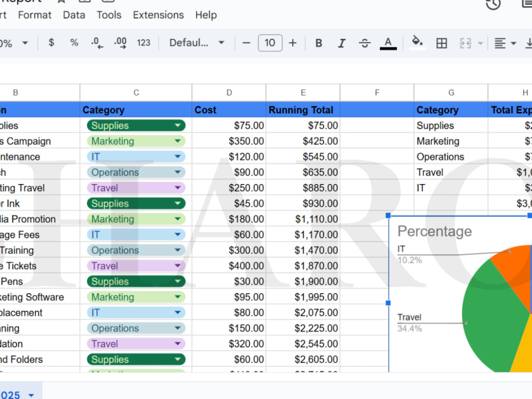This screenshot has height=399, width=532.
Task: Select column D header
Action: tap(229, 93)
